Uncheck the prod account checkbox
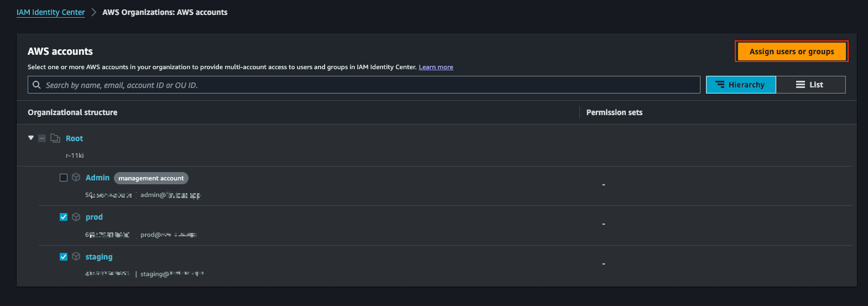 coord(64,217)
